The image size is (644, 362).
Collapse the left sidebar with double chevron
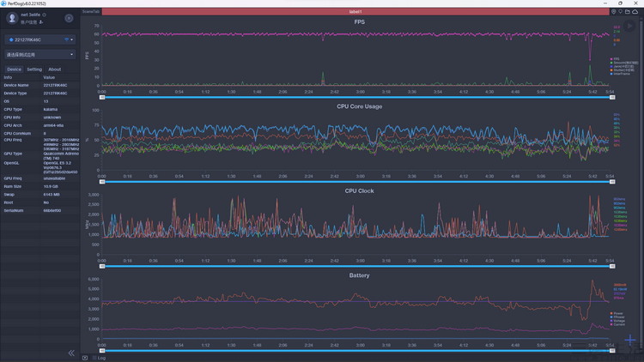71,353
